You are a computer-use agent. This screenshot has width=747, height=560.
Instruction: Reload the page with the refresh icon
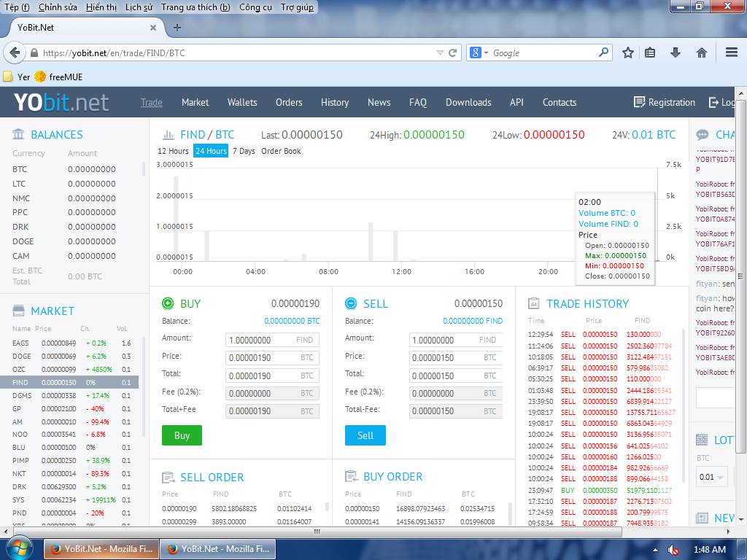[453, 52]
